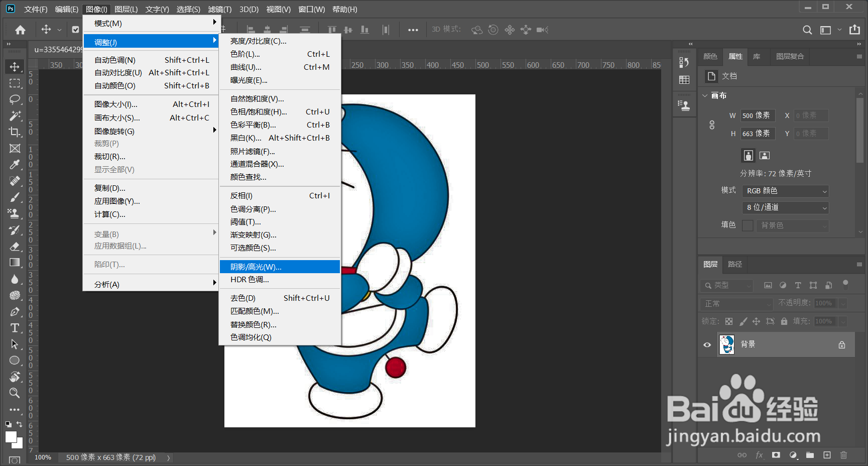Select the Lasso tool

(15, 99)
